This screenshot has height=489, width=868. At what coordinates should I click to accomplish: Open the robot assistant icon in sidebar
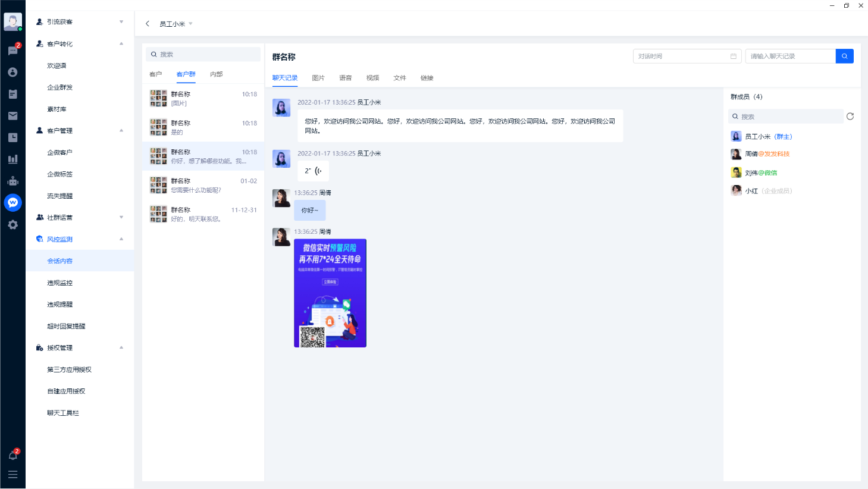point(12,181)
